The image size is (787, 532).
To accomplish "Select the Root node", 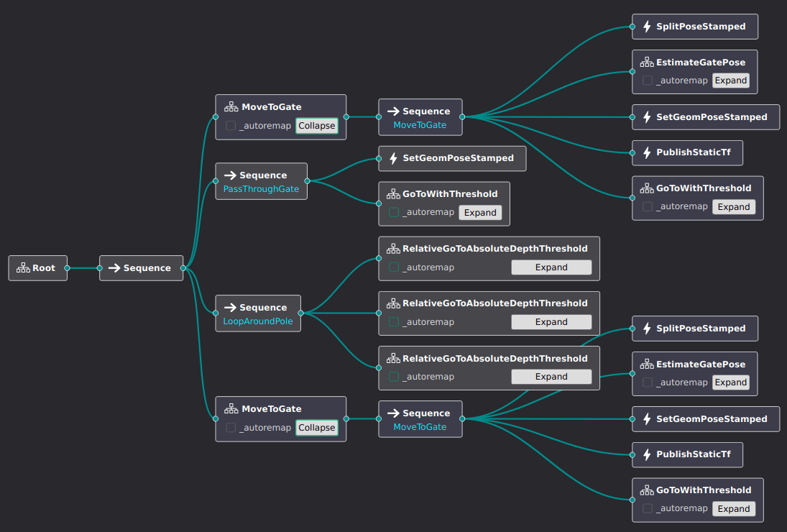I will (37, 268).
